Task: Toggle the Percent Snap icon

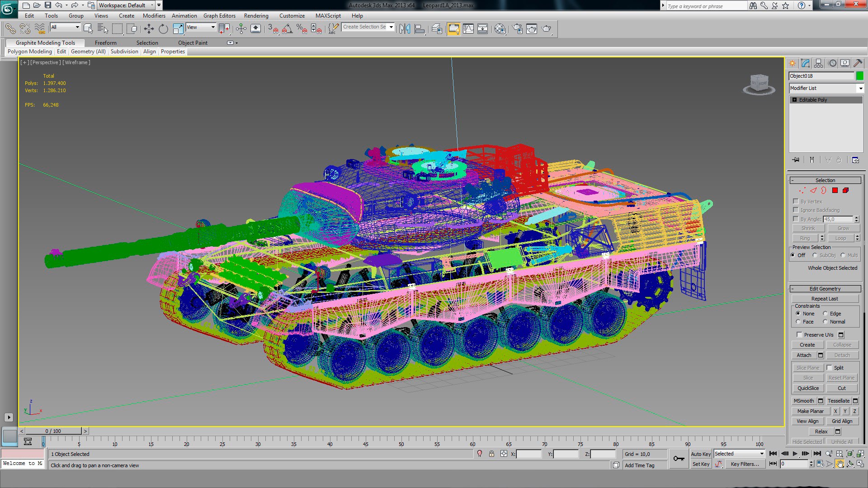Action: 302,29
